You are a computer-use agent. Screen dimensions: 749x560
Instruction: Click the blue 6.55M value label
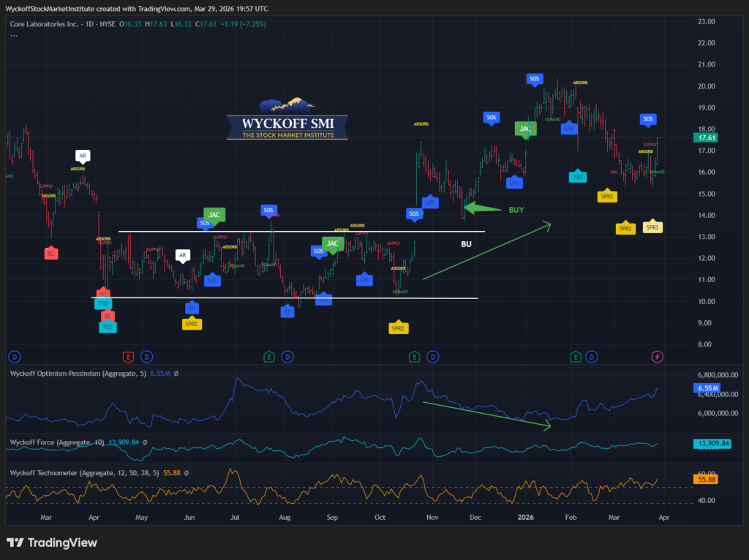[x=707, y=387]
